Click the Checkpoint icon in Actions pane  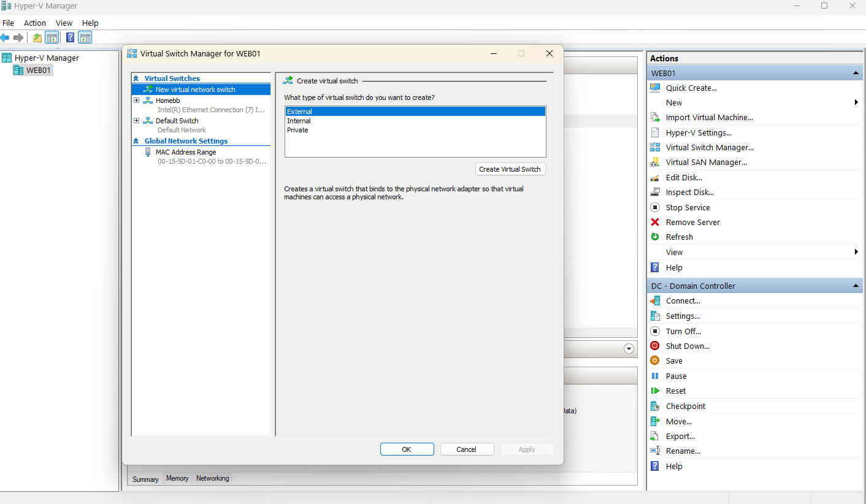coord(655,406)
